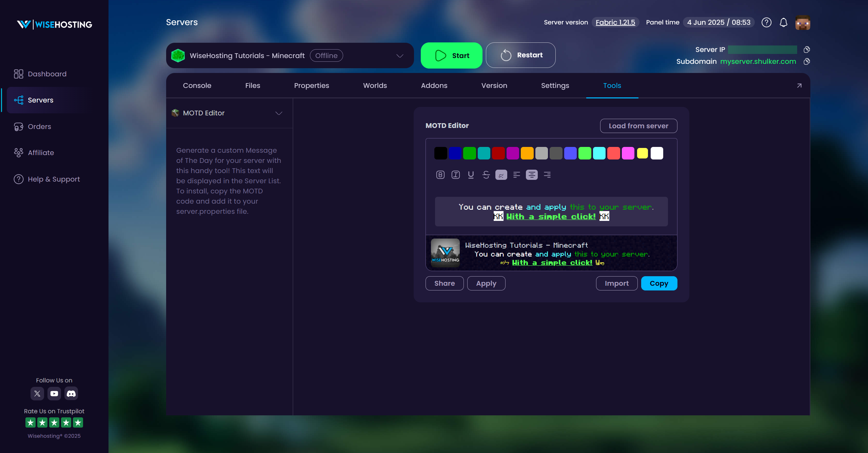Switch to the Addons tab
This screenshot has width=868, height=453.
point(434,86)
